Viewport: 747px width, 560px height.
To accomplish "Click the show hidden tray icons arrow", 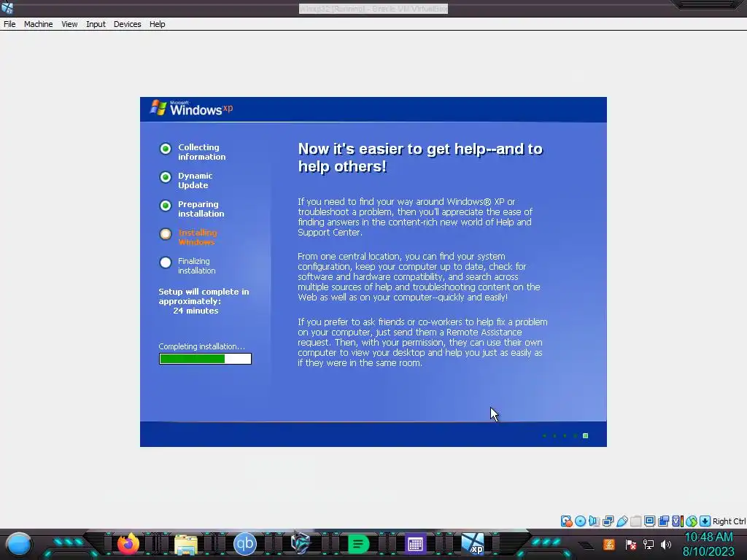I will click(x=586, y=545).
